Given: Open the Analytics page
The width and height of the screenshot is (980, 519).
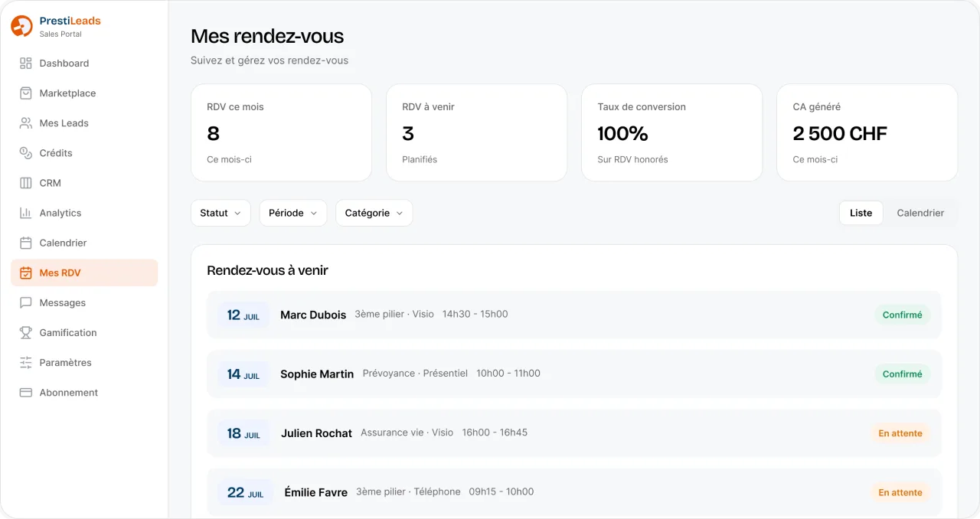Looking at the screenshot, I should click(x=84, y=213).
